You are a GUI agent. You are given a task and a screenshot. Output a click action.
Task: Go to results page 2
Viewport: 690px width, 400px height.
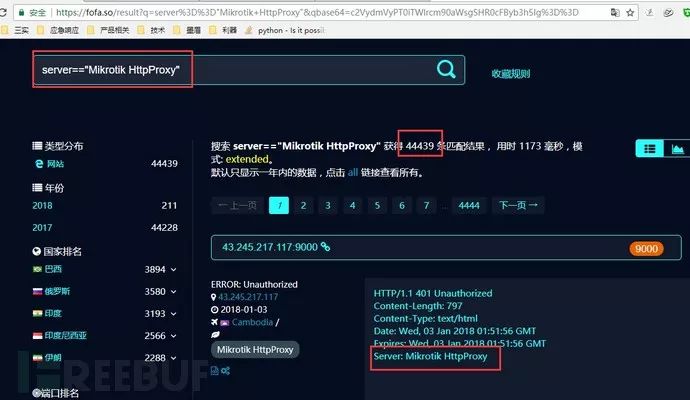[303, 206]
